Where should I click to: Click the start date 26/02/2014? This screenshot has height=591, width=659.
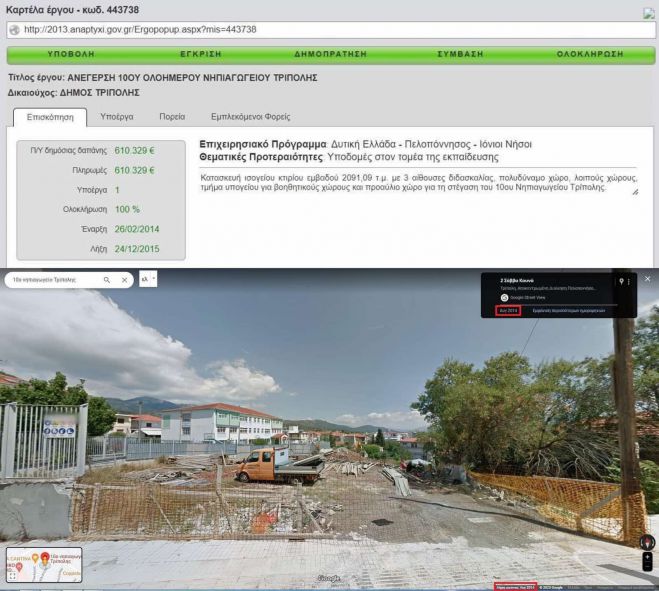(x=137, y=229)
